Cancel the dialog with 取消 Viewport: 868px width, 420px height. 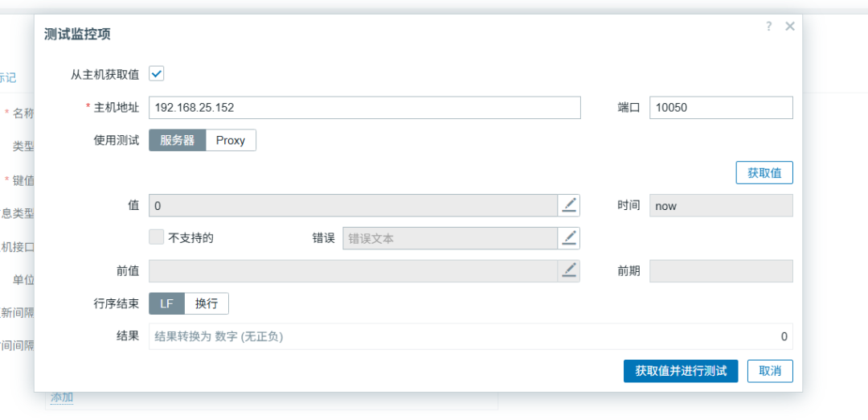click(x=770, y=371)
